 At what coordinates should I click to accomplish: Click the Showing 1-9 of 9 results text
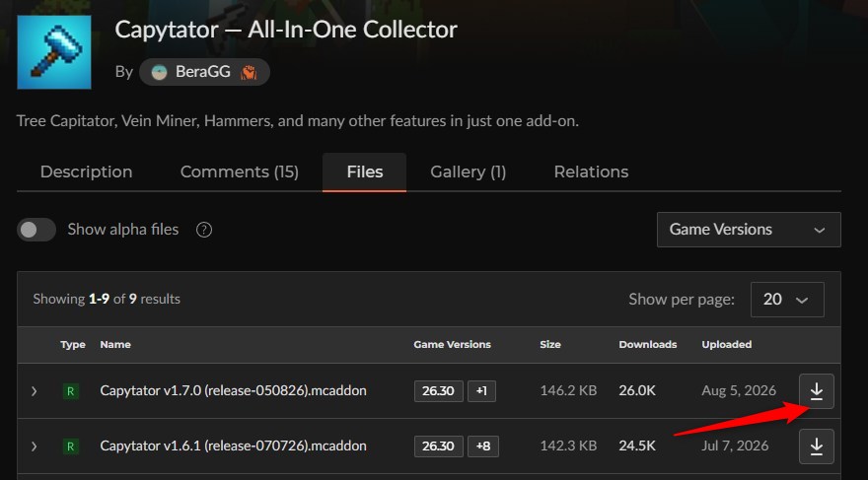(107, 300)
